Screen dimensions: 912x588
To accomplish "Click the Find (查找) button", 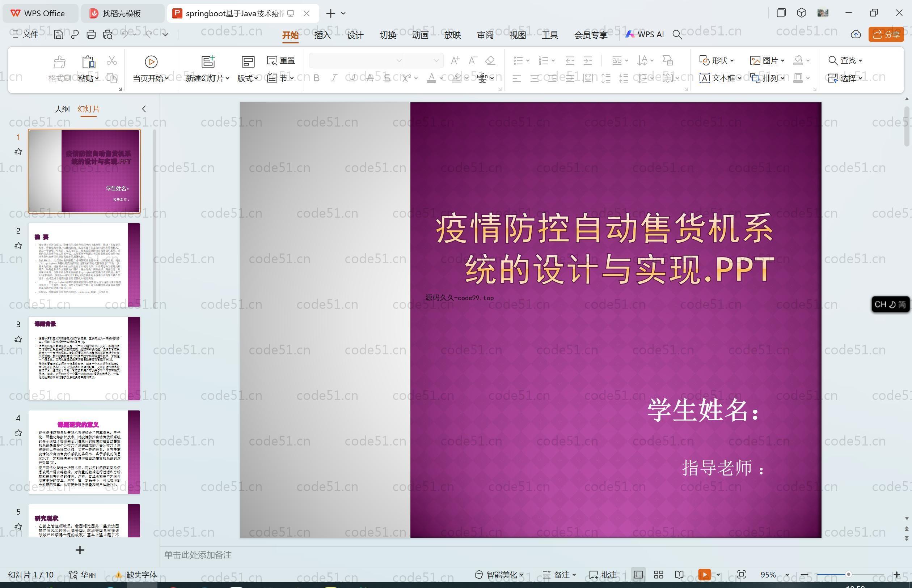I will tap(845, 60).
